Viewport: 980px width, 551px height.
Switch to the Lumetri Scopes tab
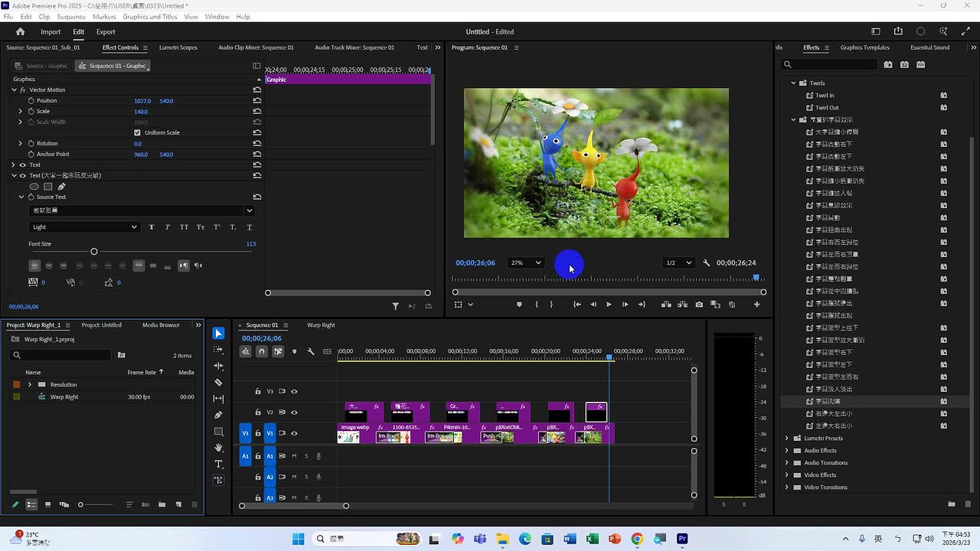point(178,47)
